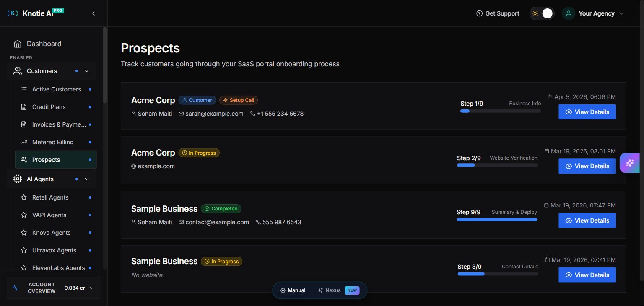
Task: Click the contact@example.com email address
Action: (x=217, y=222)
